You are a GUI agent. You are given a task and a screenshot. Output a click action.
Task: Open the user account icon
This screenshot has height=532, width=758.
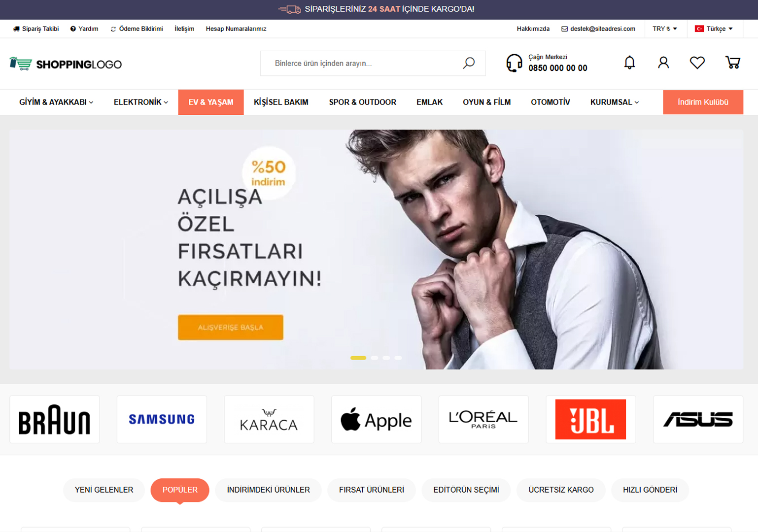point(663,63)
